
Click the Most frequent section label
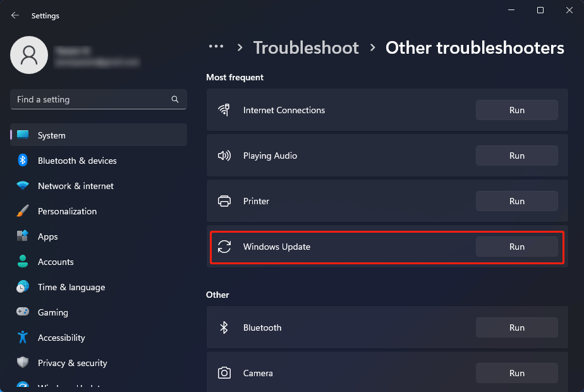[234, 77]
